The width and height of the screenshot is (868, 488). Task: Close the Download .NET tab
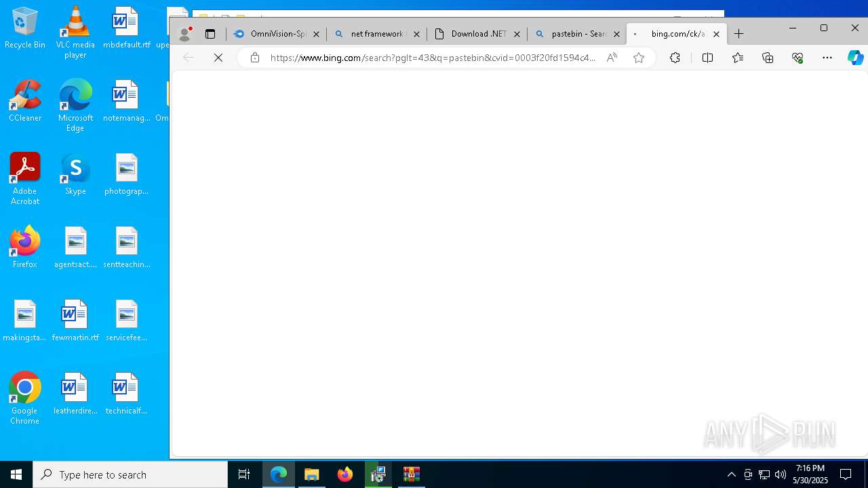[x=517, y=34]
